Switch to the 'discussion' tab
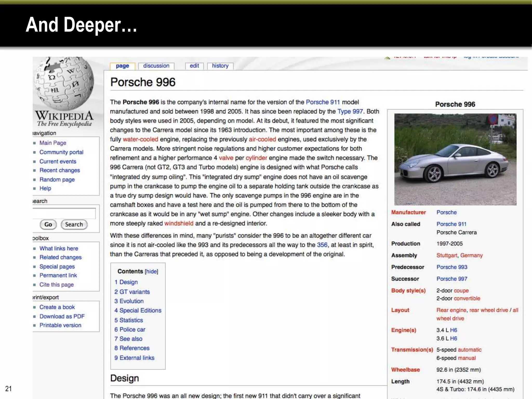 pos(156,66)
